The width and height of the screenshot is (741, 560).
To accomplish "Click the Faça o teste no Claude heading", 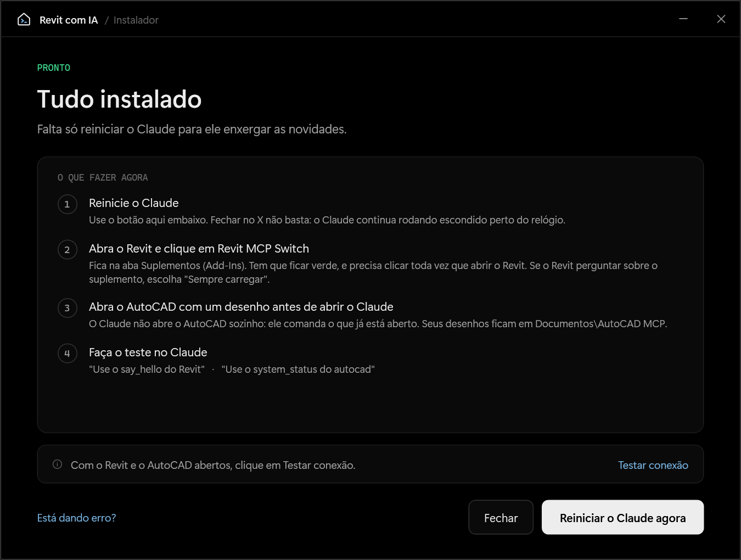I will point(148,352).
